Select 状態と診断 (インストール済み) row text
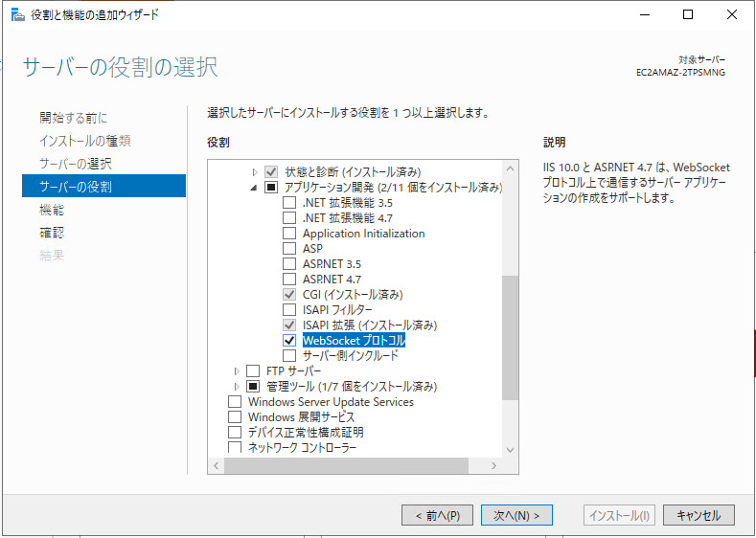Image resolution: width=756 pixels, height=538 pixels. 353,172
